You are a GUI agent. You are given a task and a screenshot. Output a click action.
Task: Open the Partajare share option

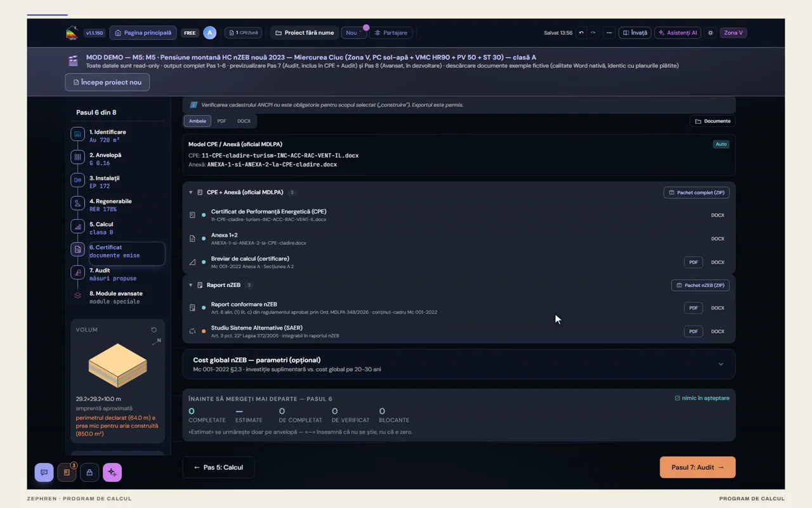click(391, 33)
